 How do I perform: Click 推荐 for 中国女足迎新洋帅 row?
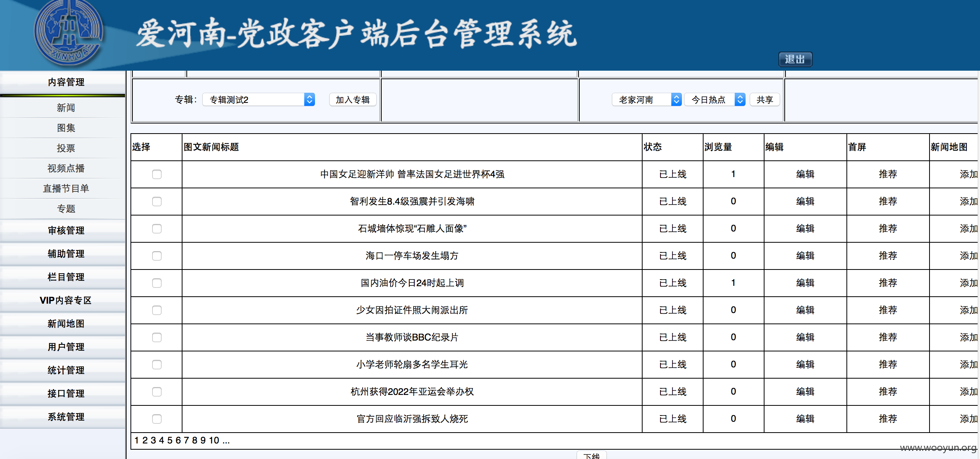click(x=888, y=174)
